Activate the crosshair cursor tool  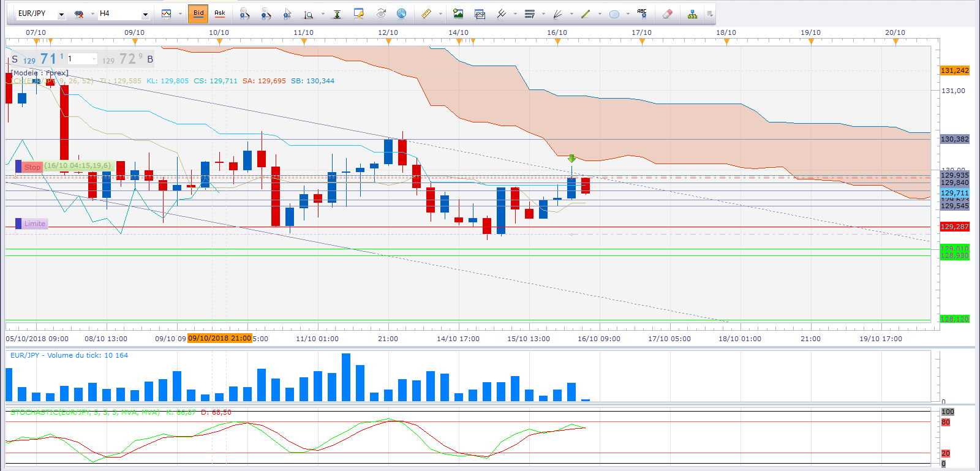[x=287, y=13]
